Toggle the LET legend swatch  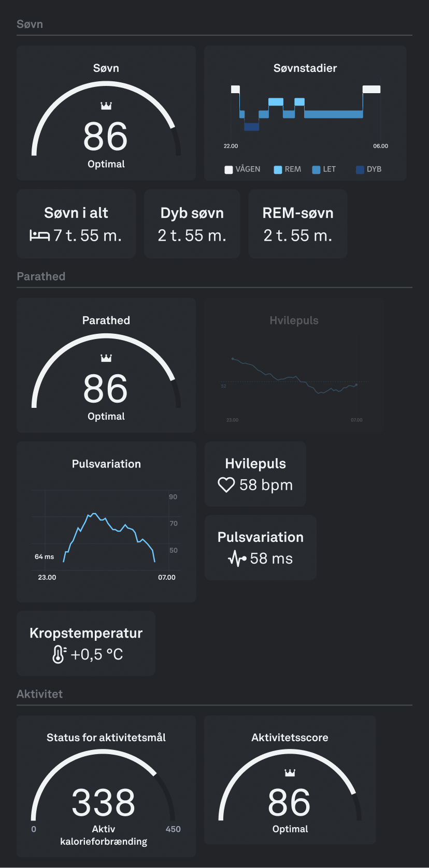(x=316, y=170)
